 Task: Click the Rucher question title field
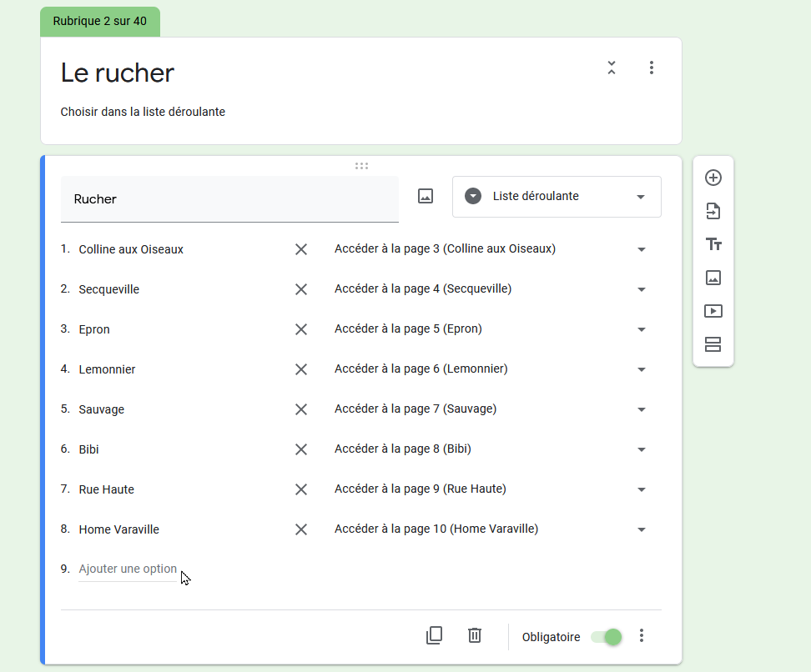tap(229, 199)
